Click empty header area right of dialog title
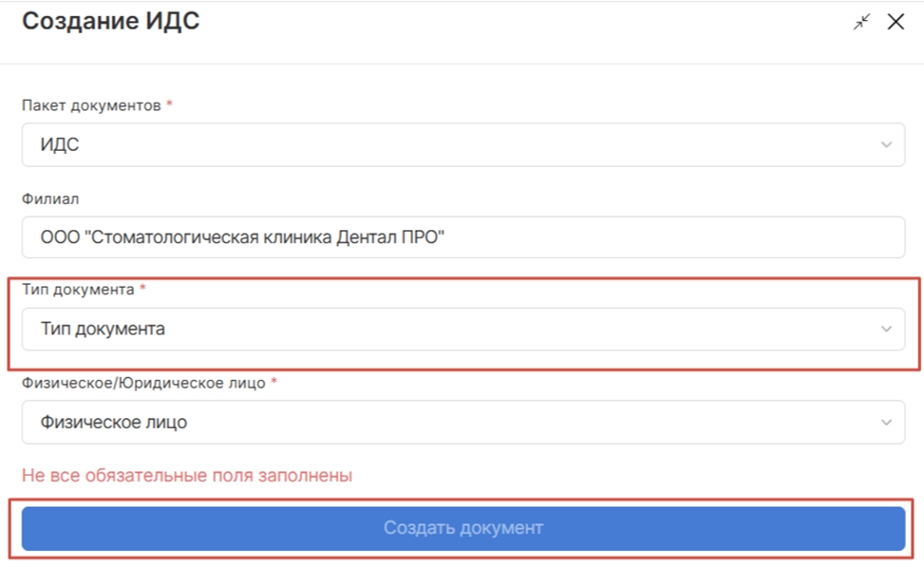This screenshot has height=567, width=924. (522, 22)
